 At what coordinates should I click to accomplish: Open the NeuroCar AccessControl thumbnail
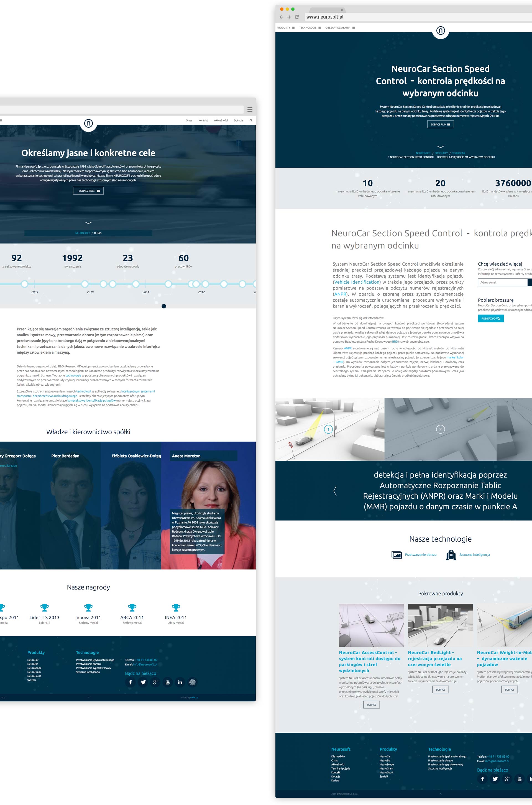372,625
